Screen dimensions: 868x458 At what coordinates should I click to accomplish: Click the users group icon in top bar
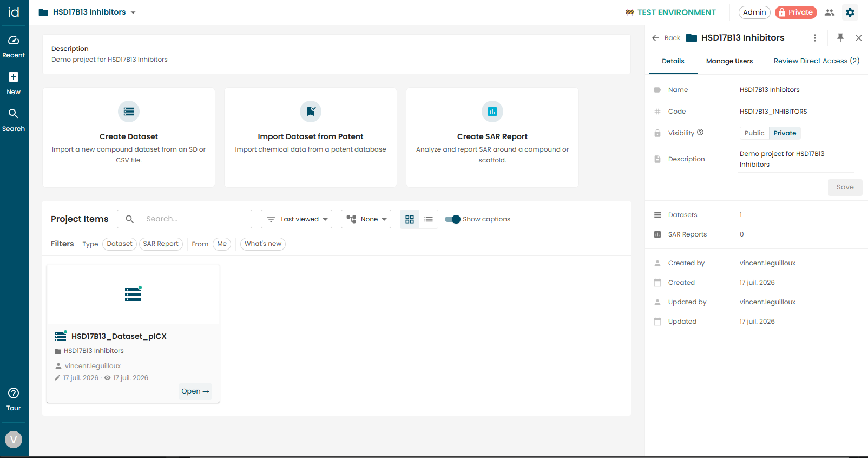tap(830, 12)
